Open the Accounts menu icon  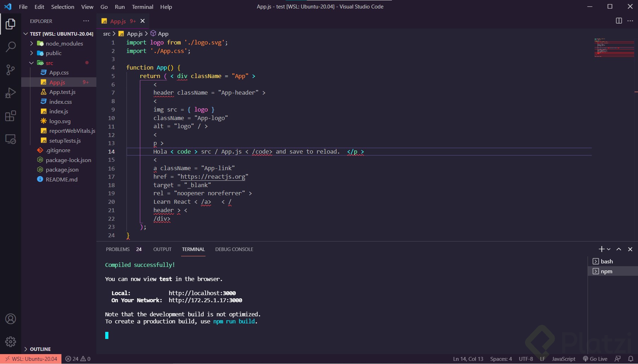11,319
